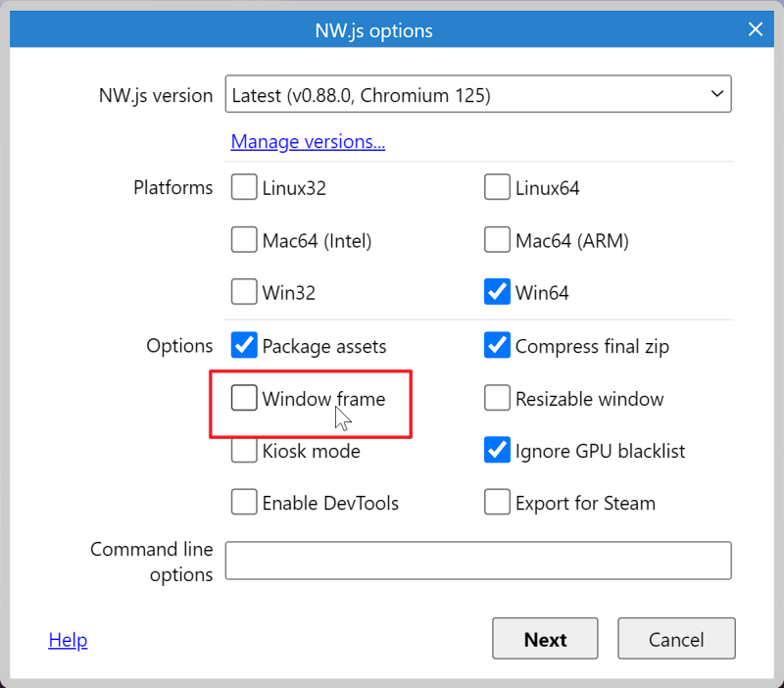Open the Manage versions link
Image resolution: width=784 pixels, height=688 pixels.
pos(308,141)
